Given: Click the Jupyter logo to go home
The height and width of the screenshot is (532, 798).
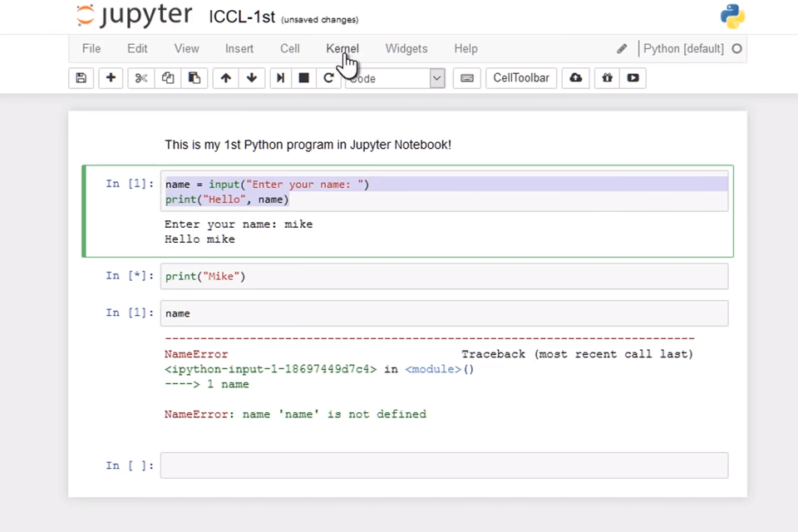Looking at the screenshot, I should click(x=133, y=16).
